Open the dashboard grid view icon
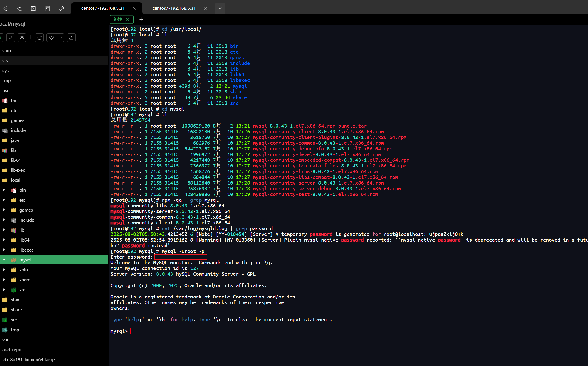Viewport: 588px width, 366px height. [5, 8]
